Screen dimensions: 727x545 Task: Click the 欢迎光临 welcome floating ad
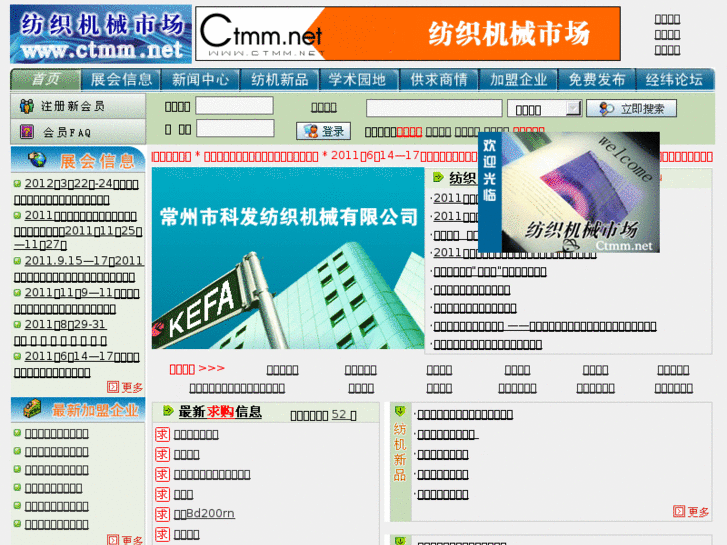(x=568, y=192)
